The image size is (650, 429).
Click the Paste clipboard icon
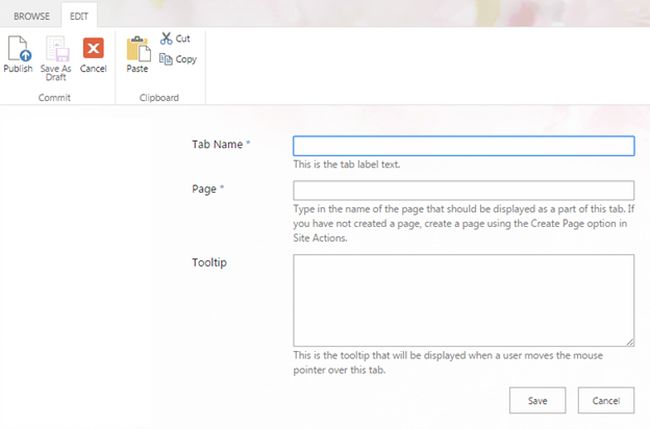137,49
